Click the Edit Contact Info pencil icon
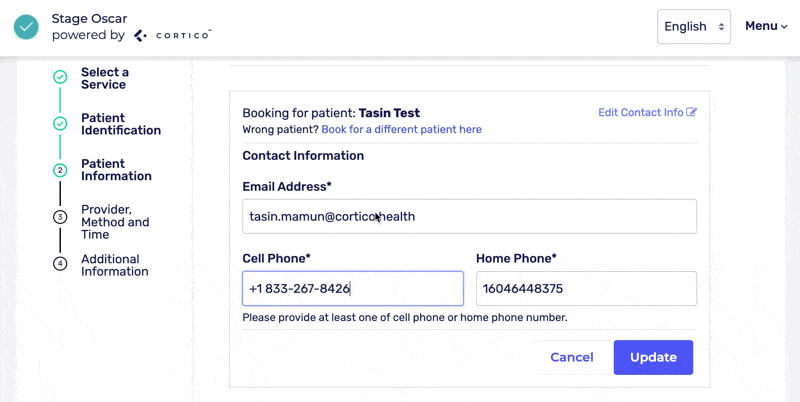 pos(691,113)
